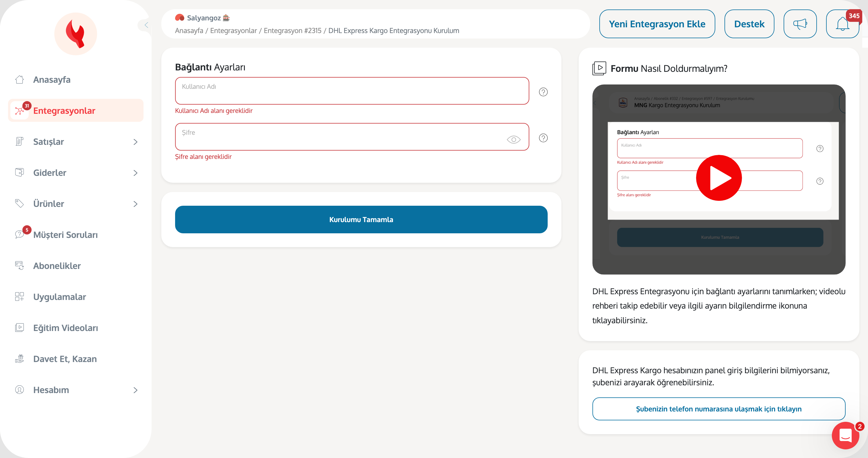This screenshot has width=868, height=458.
Task: Open the live chat bubble with badge 2
Action: click(845, 435)
